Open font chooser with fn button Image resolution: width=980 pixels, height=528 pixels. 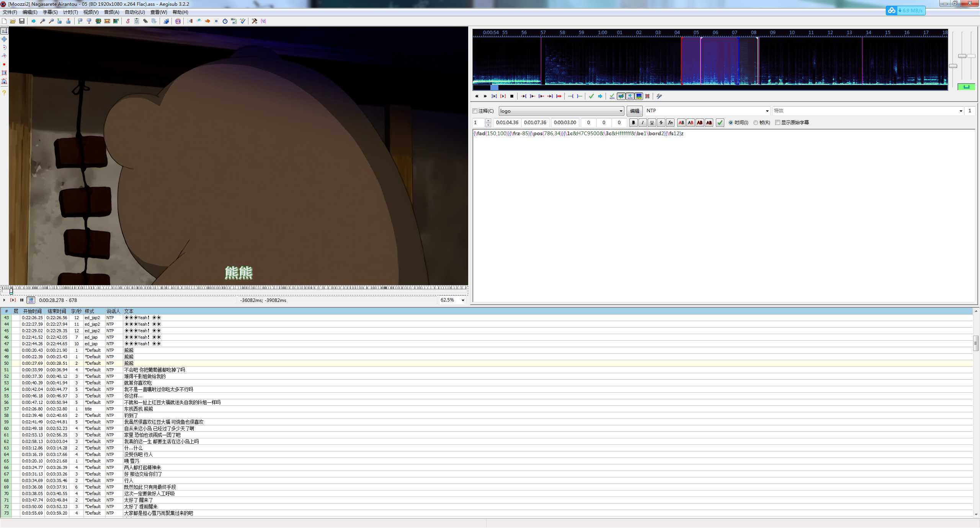point(670,123)
